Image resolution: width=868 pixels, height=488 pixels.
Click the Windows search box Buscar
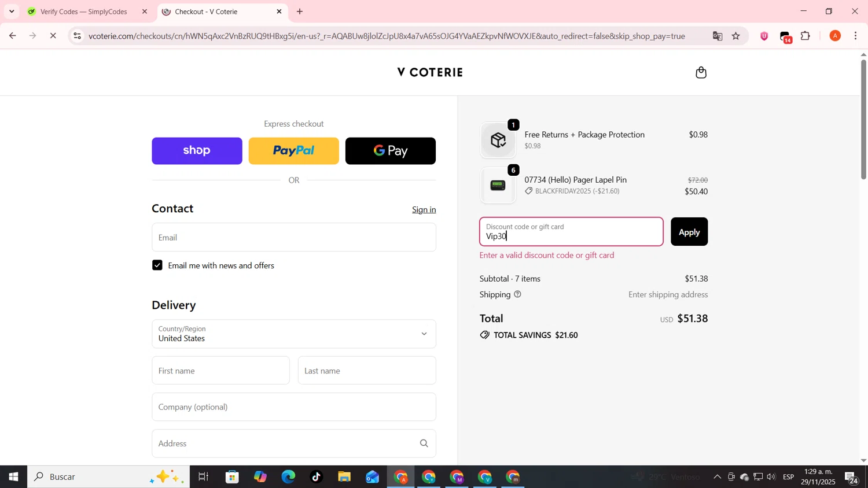(108, 477)
